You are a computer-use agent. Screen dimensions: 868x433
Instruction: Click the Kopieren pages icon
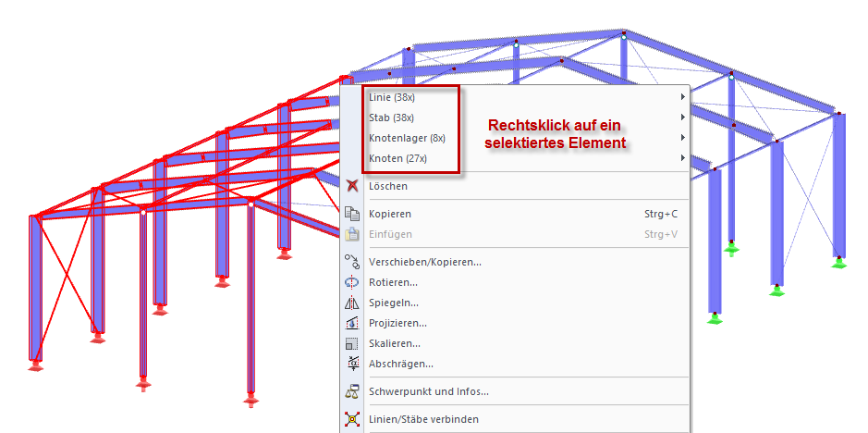click(352, 214)
